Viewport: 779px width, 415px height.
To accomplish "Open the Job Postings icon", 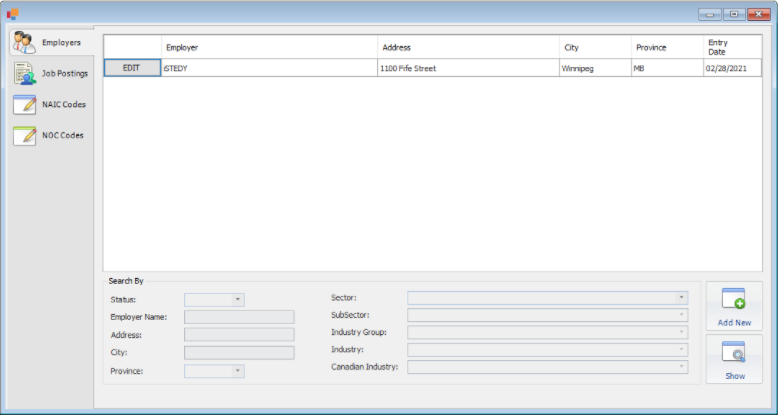I will point(24,73).
